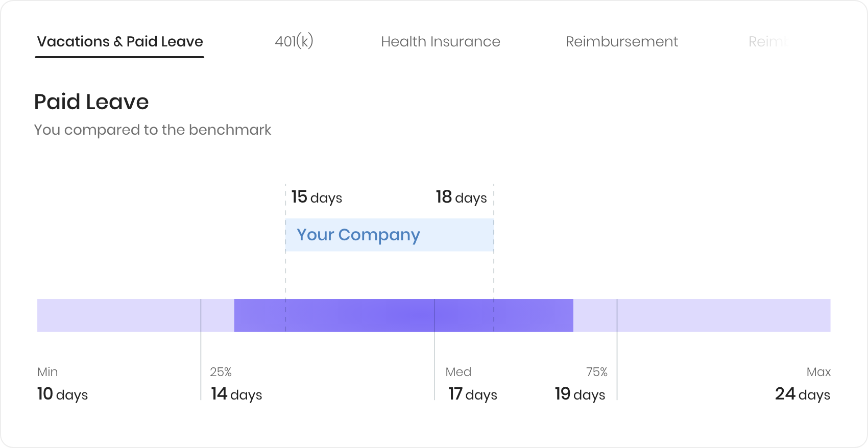
Task: Click the 75% marker line on the bar
Action: tap(617, 315)
